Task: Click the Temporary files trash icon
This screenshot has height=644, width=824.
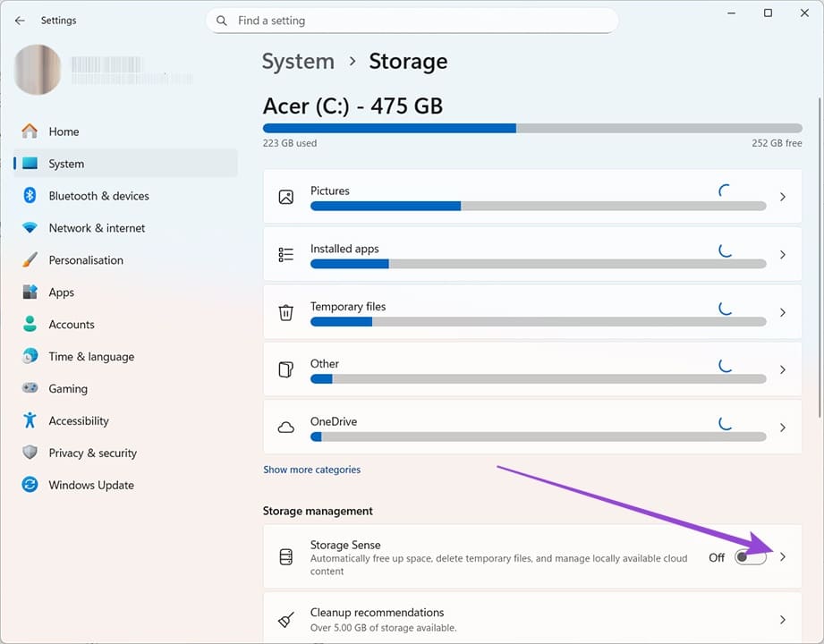Action: (x=285, y=312)
